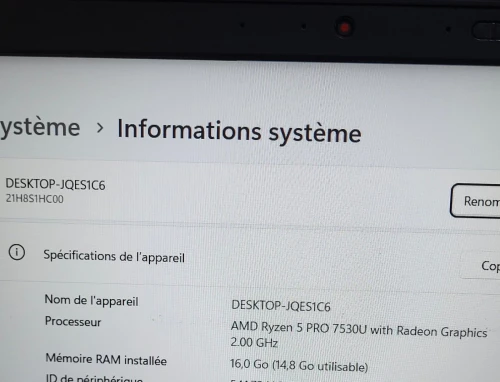Select the 16,0 Go (14,8 Go utilisable) value
The width and height of the screenshot is (500, 382).
point(299,365)
